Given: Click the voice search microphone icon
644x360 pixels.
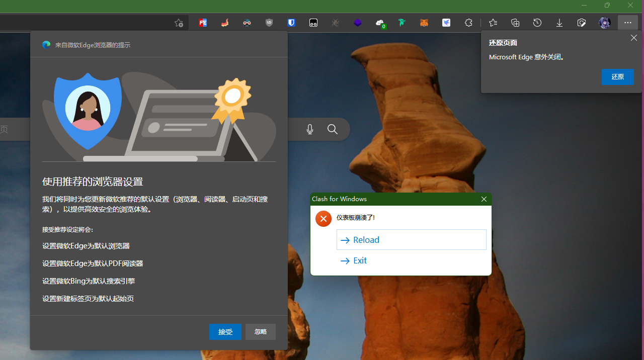Looking at the screenshot, I should click(310, 129).
